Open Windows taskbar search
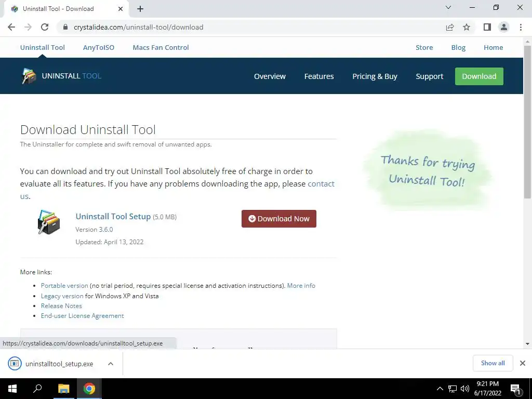This screenshot has height=399, width=532. (37, 389)
